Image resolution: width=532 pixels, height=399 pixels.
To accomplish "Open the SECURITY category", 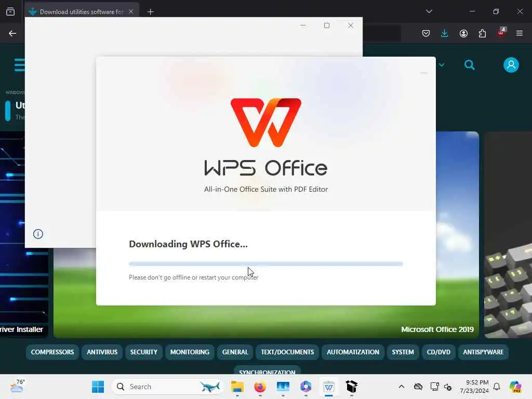I will pyautogui.click(x=144, y=352).
